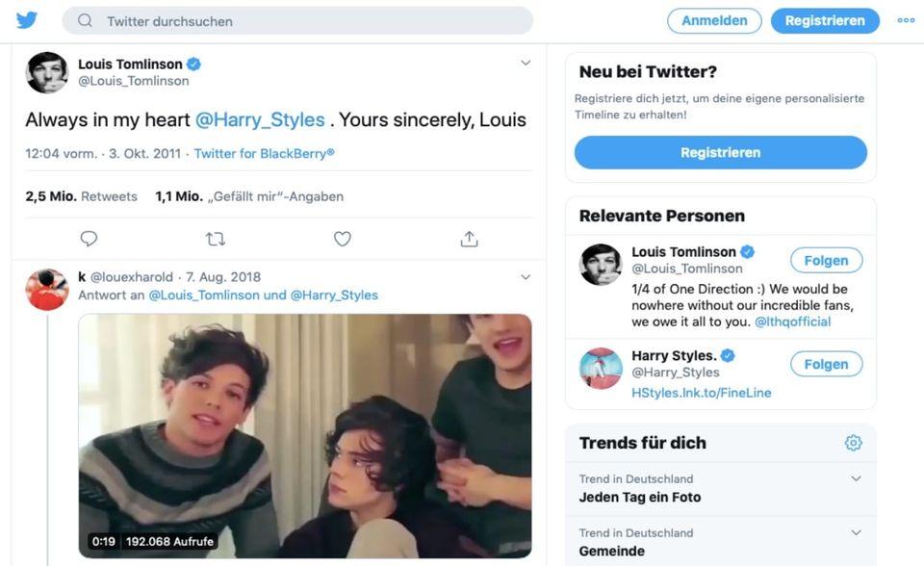
Task: Click the reply speech bubble icon
Action: click(x=89, y=239)
